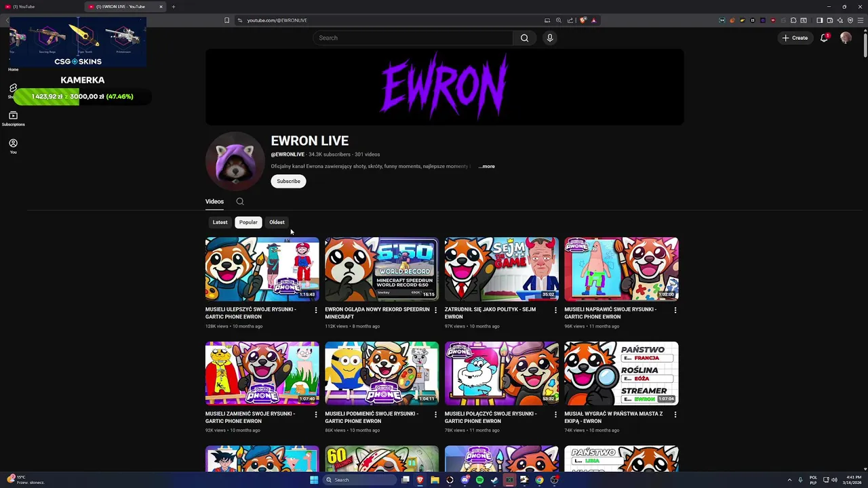The height and width of the screenshot is (488, 868).
Task: Sort videos by Latest
Action: tap(220, 222)
